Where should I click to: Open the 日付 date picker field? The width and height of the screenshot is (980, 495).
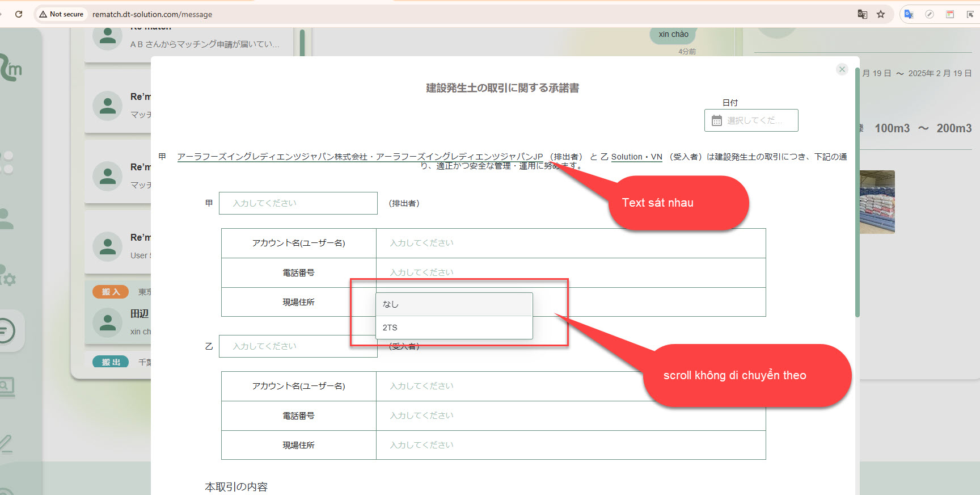coord(751,120)
